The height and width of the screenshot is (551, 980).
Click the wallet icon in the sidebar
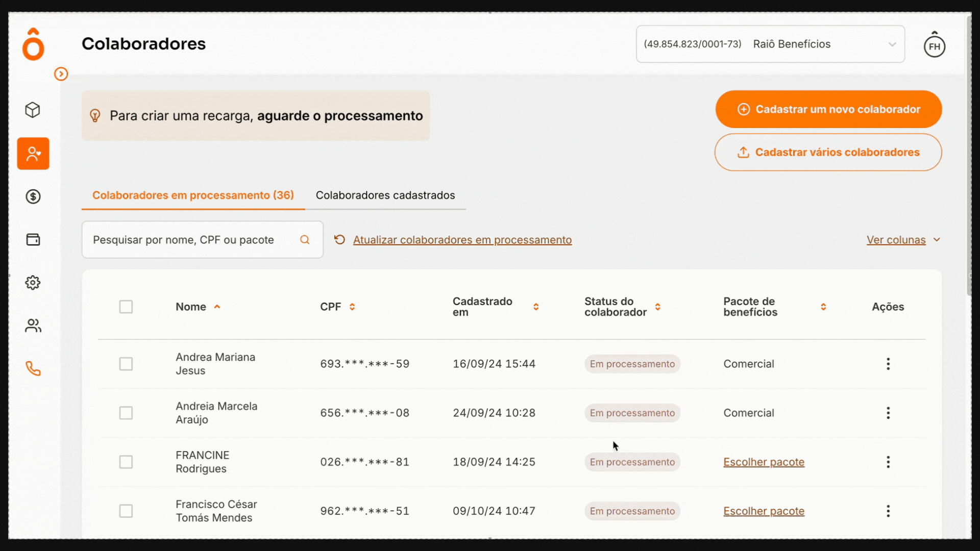33,239
